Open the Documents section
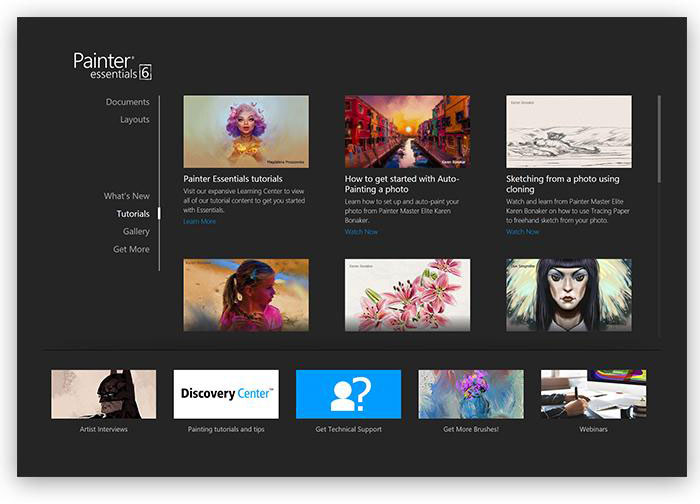Screen dimensions: 700x504 click(x=128, y=102)
